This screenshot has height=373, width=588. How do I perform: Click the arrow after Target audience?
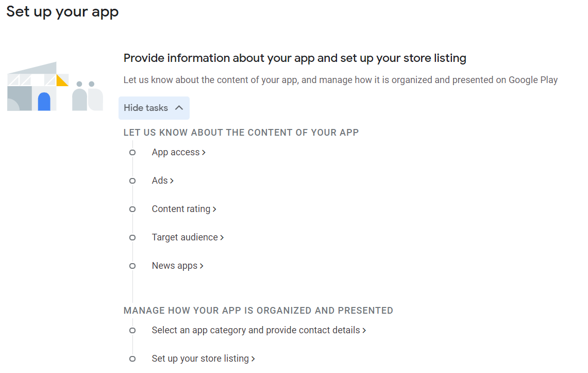[222, 237]
